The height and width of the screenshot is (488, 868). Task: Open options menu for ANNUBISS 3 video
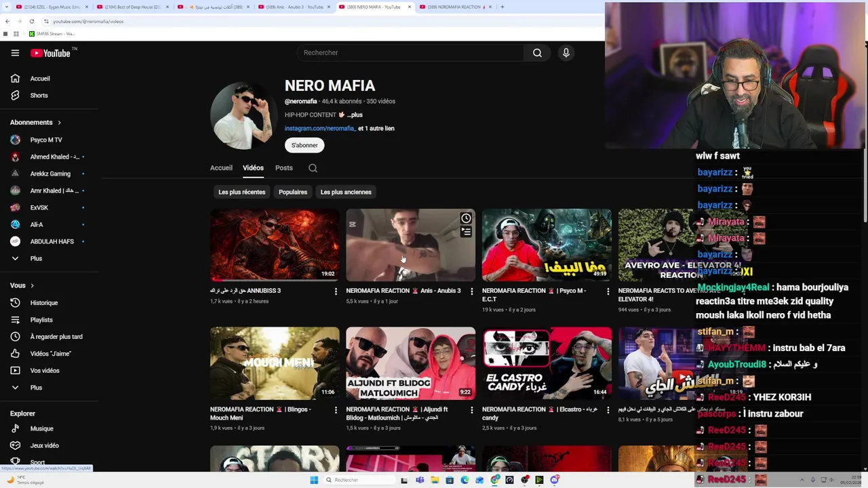coord(336,291)
